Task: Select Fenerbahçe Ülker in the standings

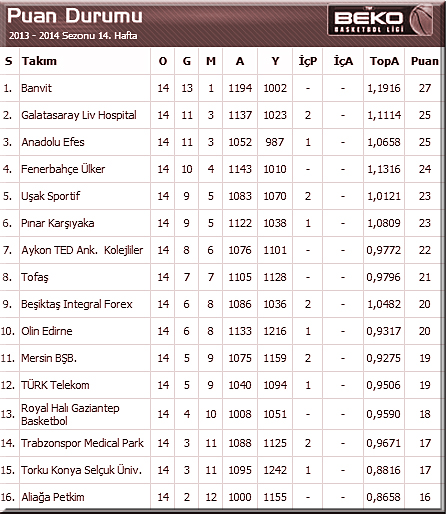Action: click(63, 169)
